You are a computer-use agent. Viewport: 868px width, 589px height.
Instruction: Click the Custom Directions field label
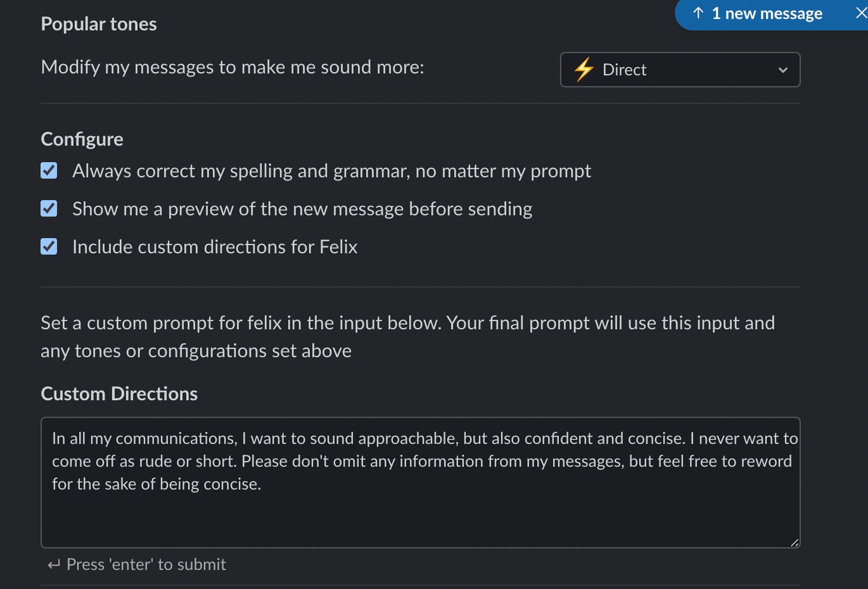point(119,394)
